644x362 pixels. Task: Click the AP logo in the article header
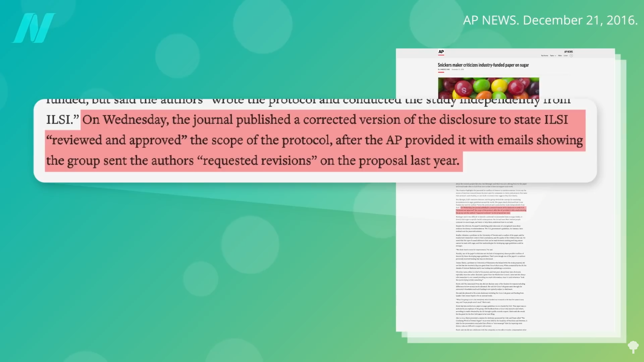click(x=441, y=52)
